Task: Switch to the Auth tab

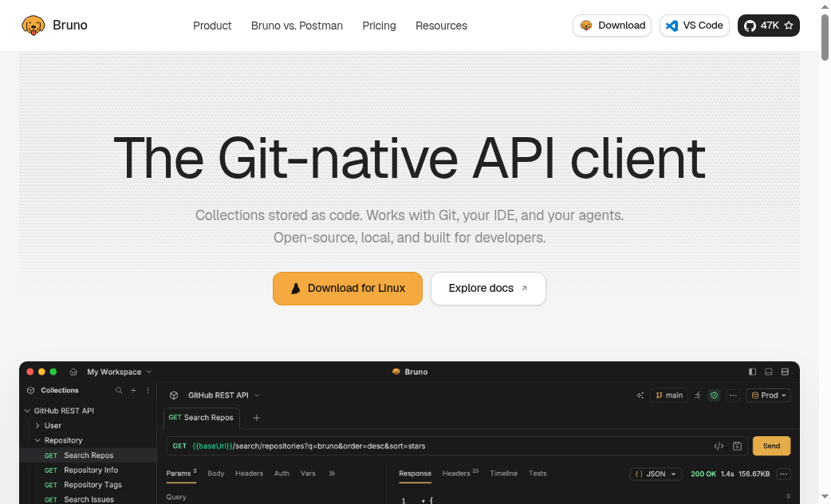Action: tap(282, 474)
